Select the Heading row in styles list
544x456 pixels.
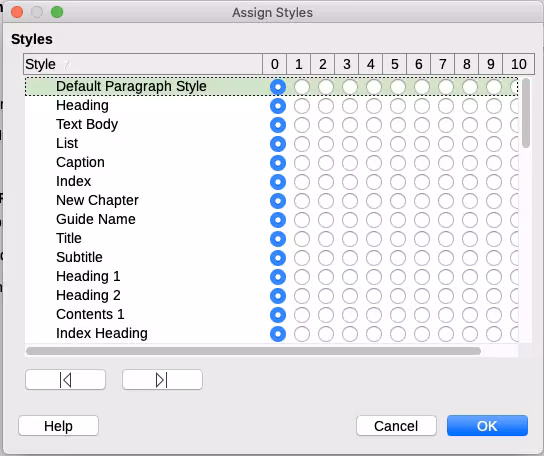pos(271,105)
